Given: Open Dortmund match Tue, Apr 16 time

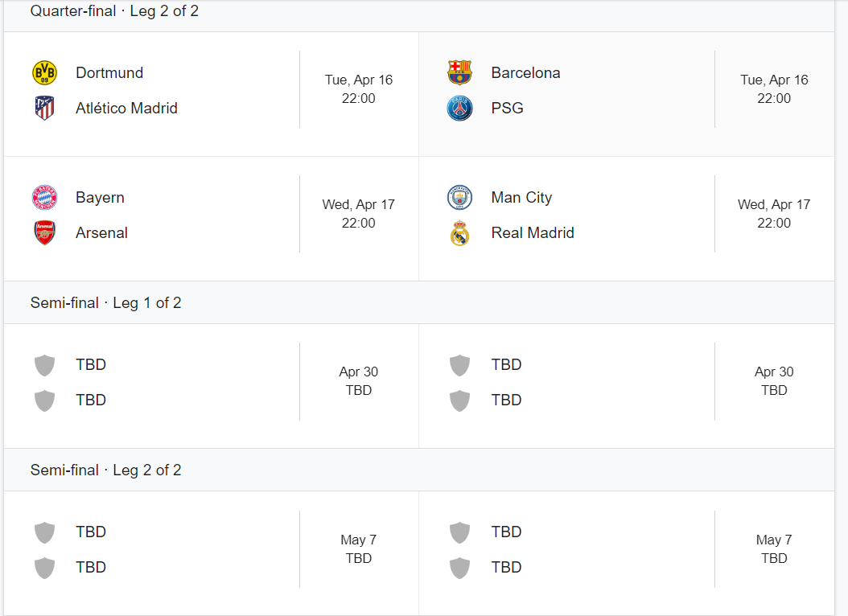Looking at the screenshot, I should click(359, 89).
